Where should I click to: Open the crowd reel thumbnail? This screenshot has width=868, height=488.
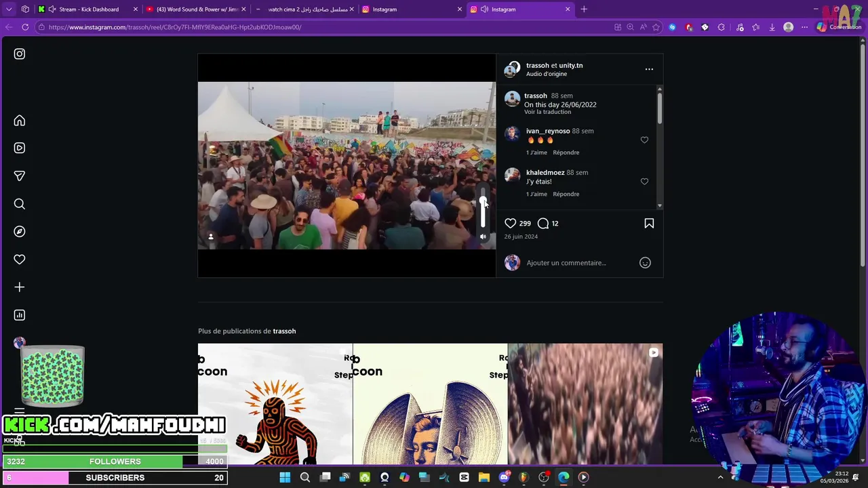coord(585,404)
